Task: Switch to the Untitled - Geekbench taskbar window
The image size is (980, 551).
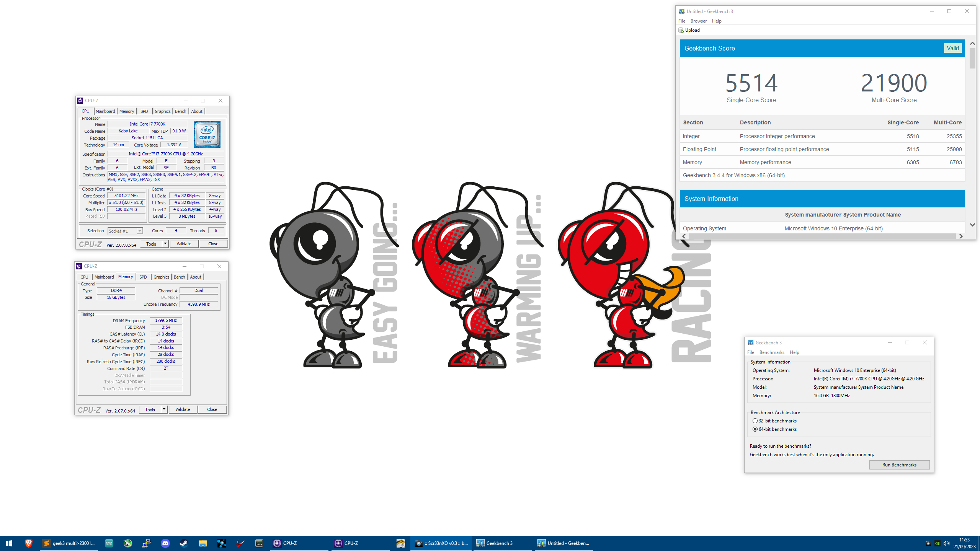Action: pyautogui.click(x=563, y=543)
